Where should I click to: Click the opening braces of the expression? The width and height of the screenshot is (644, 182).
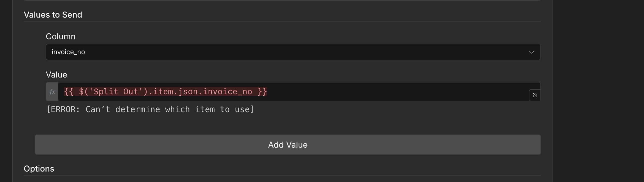69,92
